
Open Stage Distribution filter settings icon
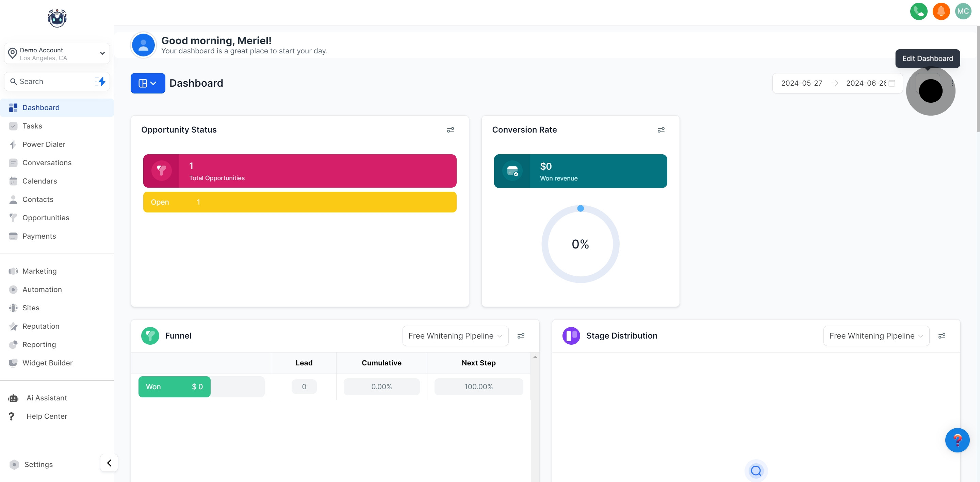pos(942,335)
